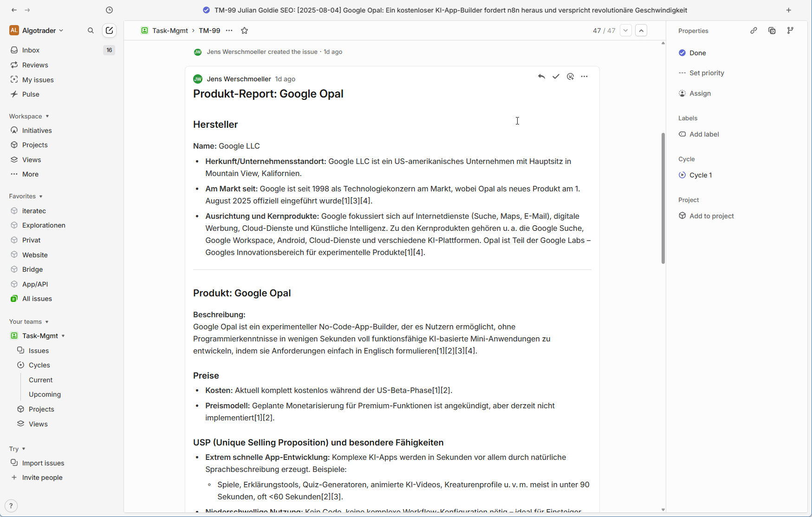812x517 pixels.
Task: Click the scrollbar down arrow
Action: (x=663, y=510)
